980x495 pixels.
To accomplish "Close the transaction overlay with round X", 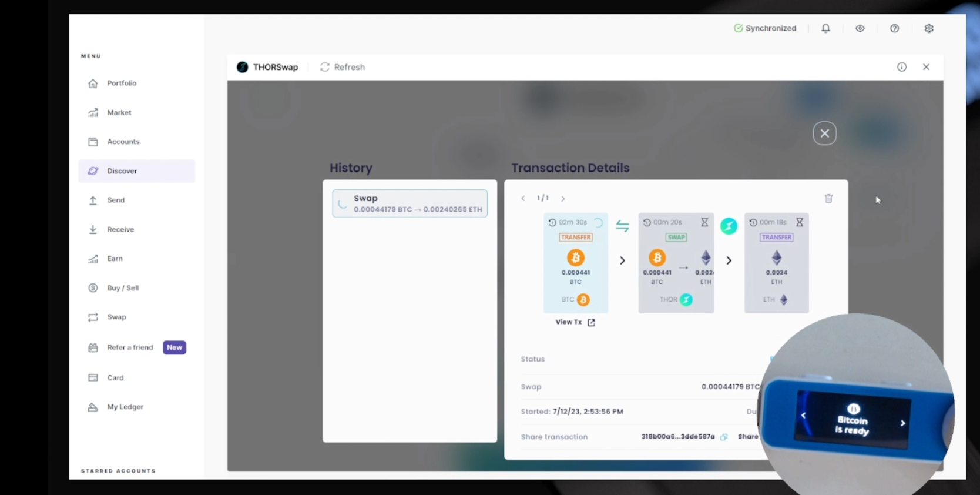I will [x=824, y=133].
